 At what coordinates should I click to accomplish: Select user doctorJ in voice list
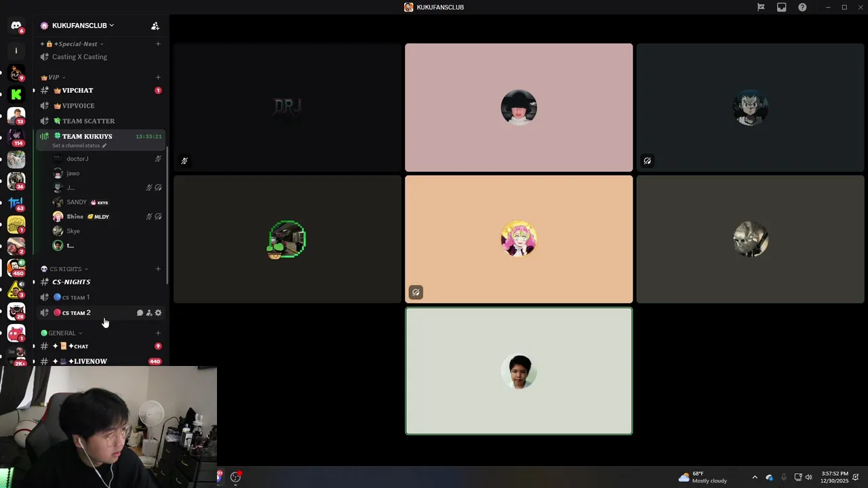point(107,159)
